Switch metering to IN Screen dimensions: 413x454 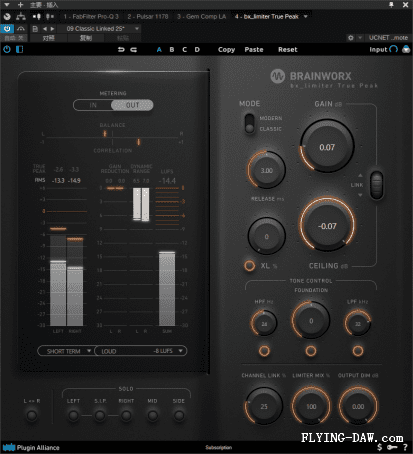pos(93,105)
